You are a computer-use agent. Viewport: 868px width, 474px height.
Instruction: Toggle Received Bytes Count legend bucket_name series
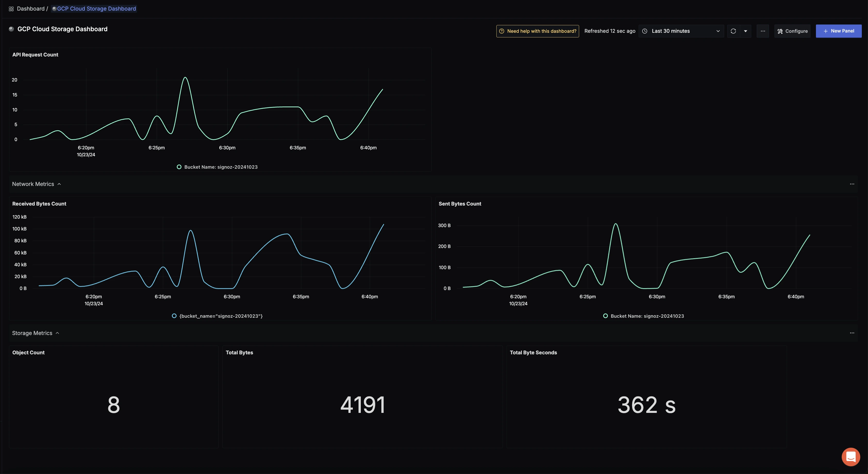(x=217, y=316)
